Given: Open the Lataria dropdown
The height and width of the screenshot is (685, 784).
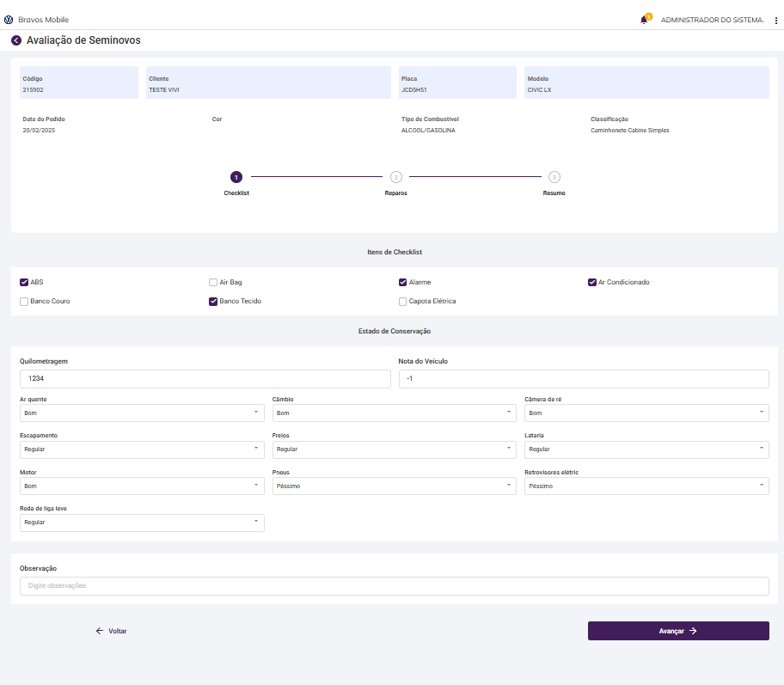Looking at the screenshot, I should 646,450.
